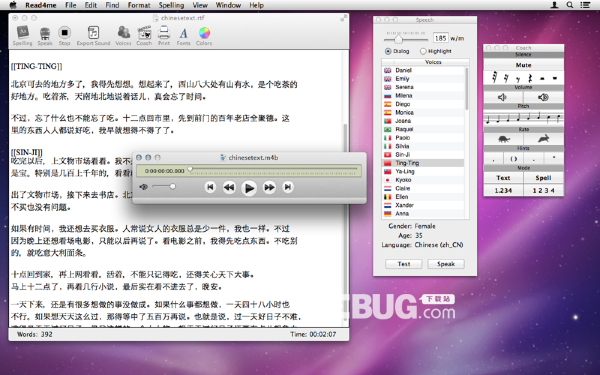
Task: Select the Serena voice
Action: tap(423, 87)
